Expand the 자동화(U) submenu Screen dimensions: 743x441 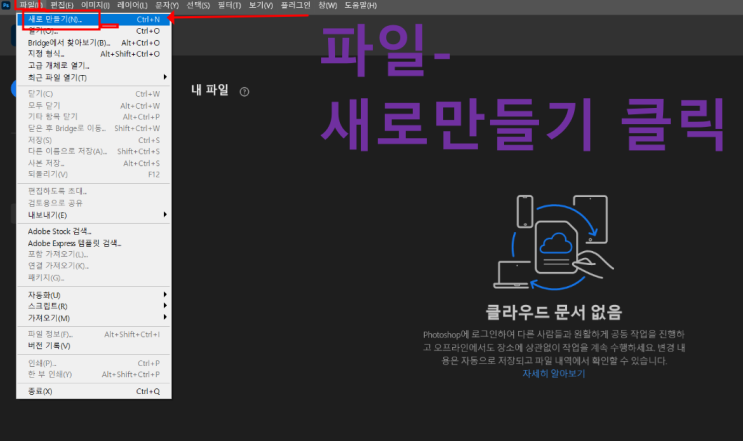(x=94, y=295)
